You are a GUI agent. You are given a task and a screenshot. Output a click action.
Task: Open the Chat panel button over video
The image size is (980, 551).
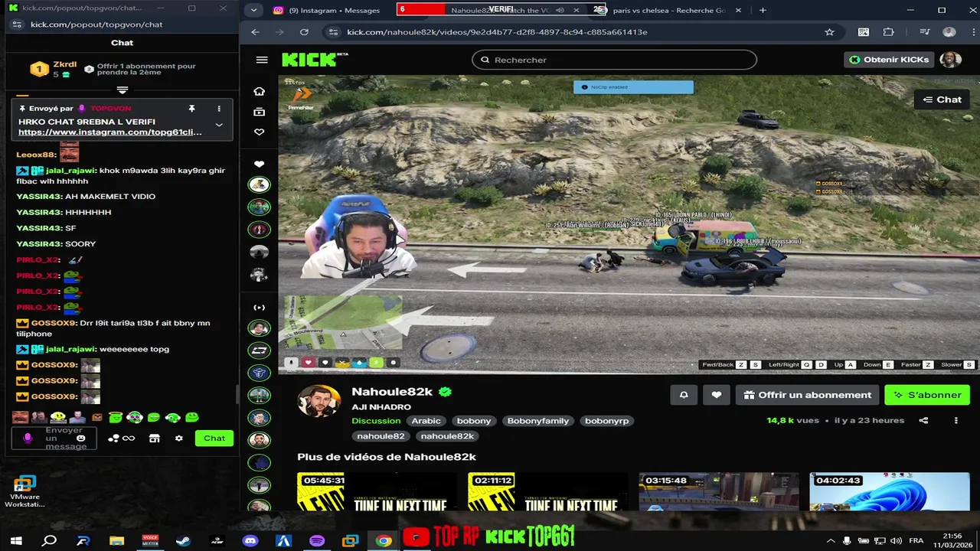coord(942,99)
